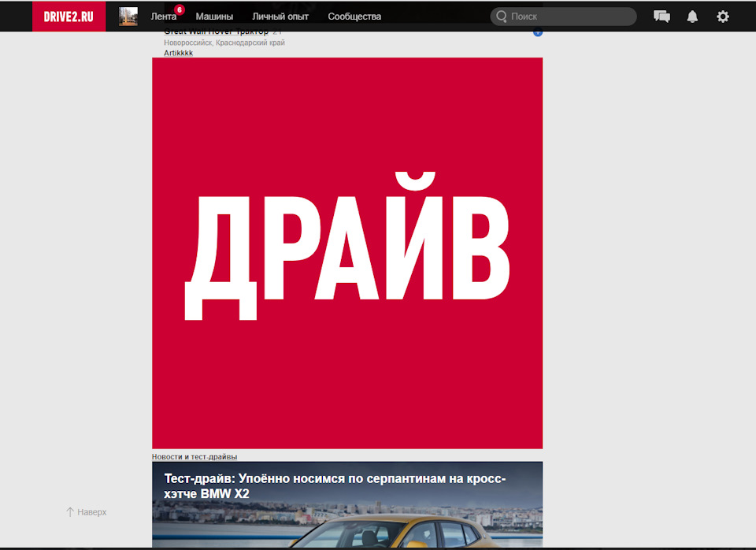
Task: Subscribe using the blue plus icon
Action: click(538, 31)
